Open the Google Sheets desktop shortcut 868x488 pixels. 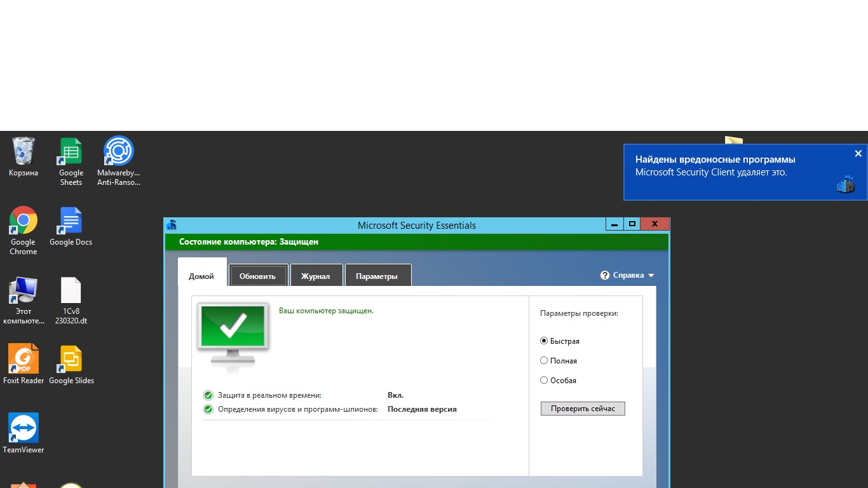pos(71,161)
